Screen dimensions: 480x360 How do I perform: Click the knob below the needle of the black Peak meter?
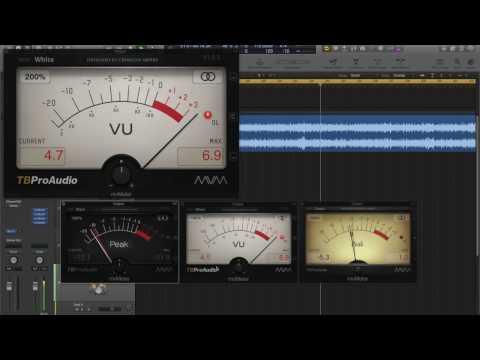pos(119,263)
